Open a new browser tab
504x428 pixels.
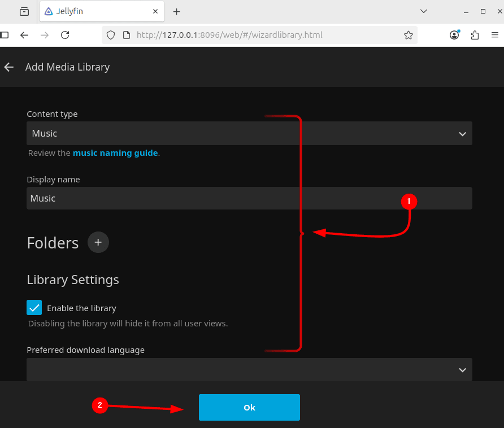[x=177, y=11]
